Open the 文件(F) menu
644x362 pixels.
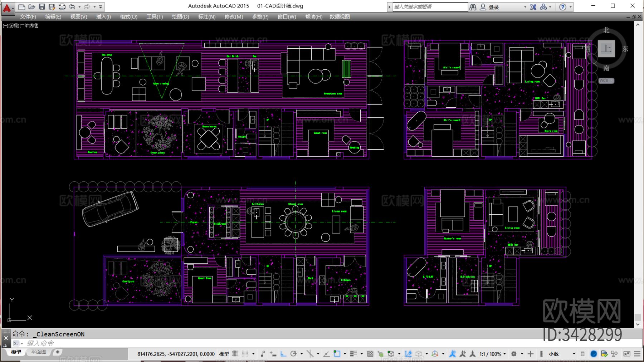click(28, 17)
